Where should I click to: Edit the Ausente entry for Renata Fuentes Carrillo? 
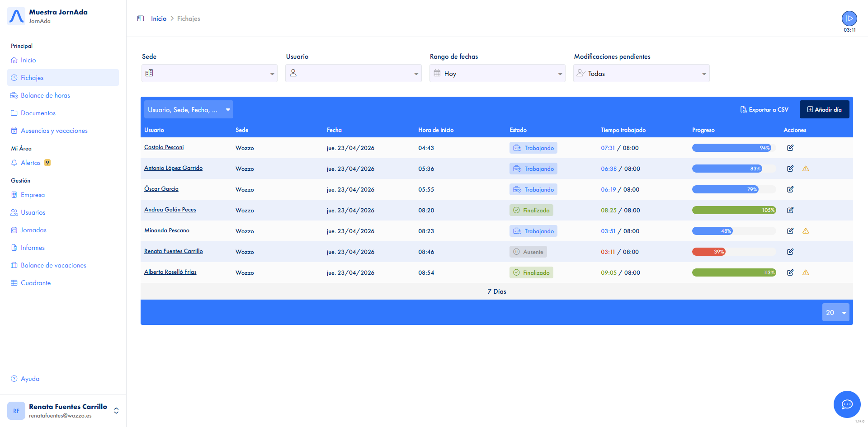(x=790, y=252)
